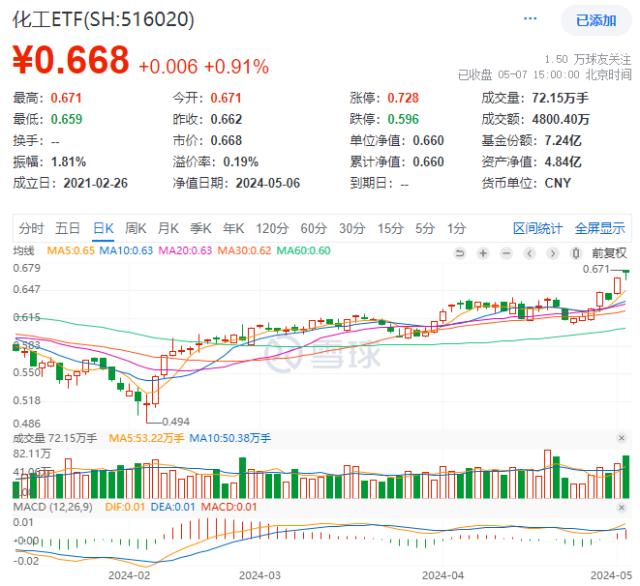640x586 pixels.
Task: Click the volume MA10:50.38万手 label
Action: [230, 438]
